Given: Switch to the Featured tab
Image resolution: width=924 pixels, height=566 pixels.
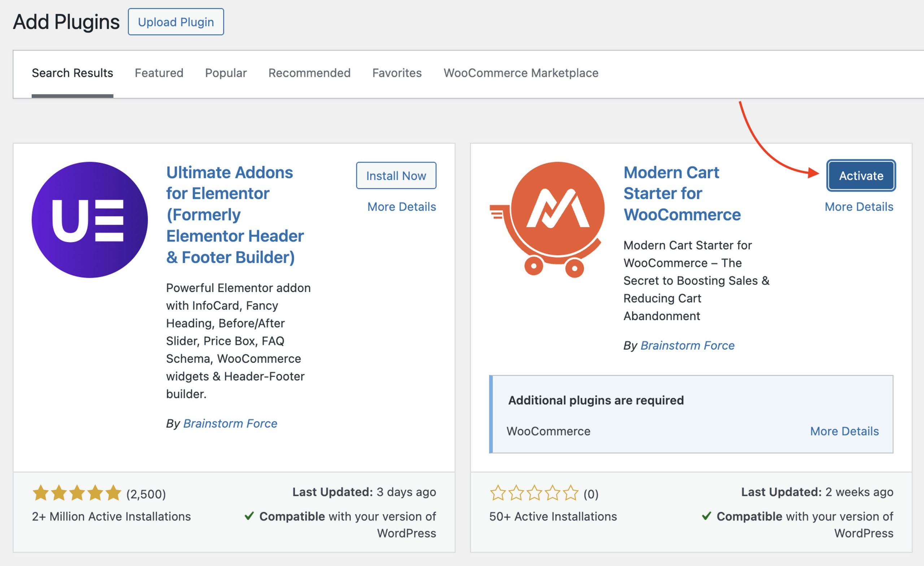Looking at the screenshot, I should pos(159,73).
